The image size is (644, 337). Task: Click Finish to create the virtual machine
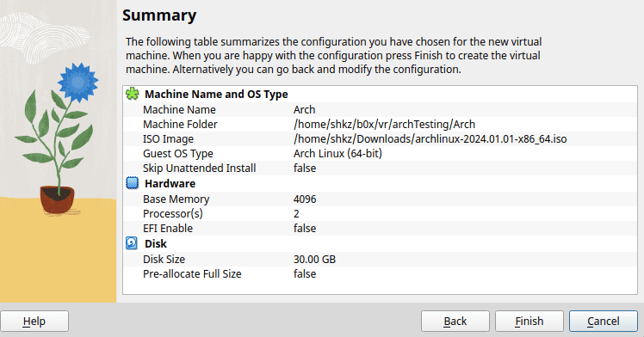point(529,321)
